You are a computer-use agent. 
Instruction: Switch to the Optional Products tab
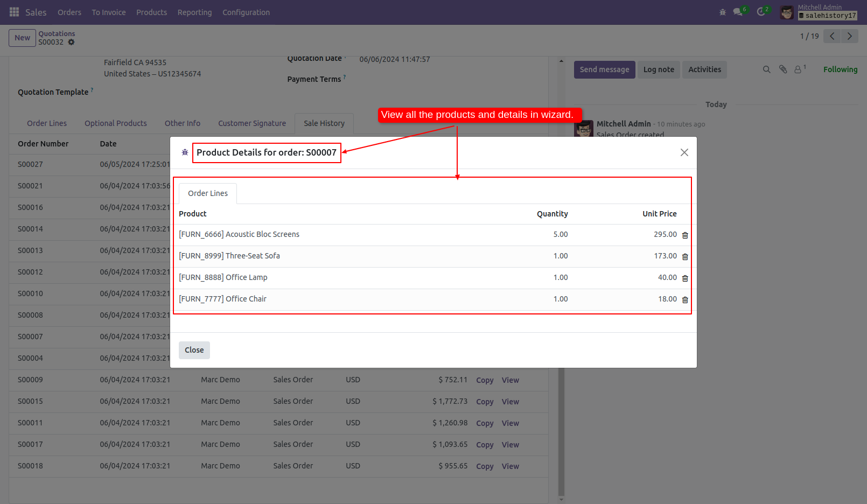tap(115, 123)
